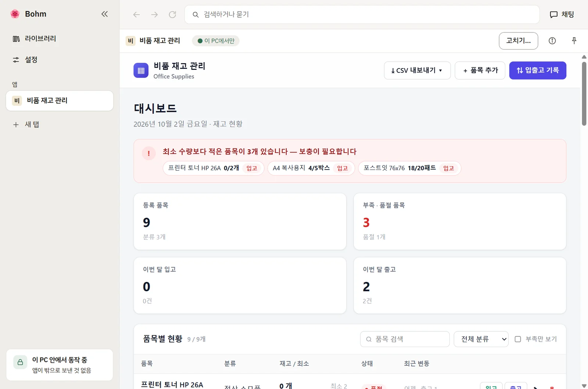The height and width of the screenshot is (389, 588).
Task: Click 입고 for 프린터 토너 HP 26A alert
Action: (x=252, y=168)
